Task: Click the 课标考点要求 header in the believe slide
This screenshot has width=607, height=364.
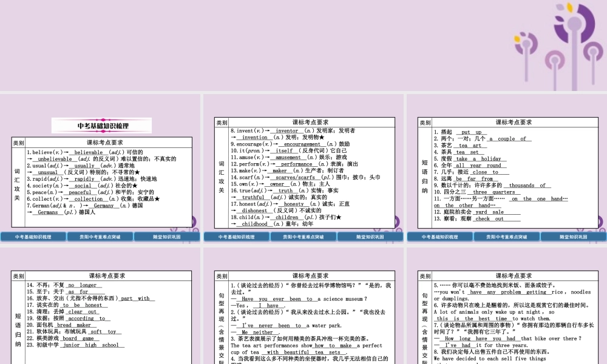Action: (x=105, y=143)
